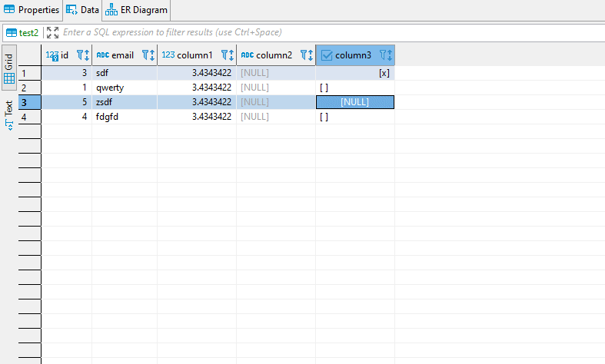Select the Text view side tab
Screen dimensions: 605x364
click(9, 115)
